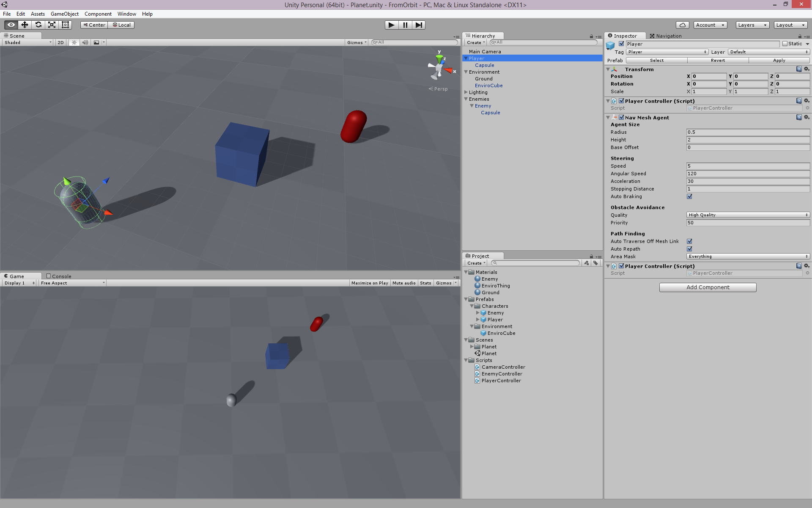Open the Layers dropdown
This screenshot has height=508, width=812.
[x=752, y=25]
